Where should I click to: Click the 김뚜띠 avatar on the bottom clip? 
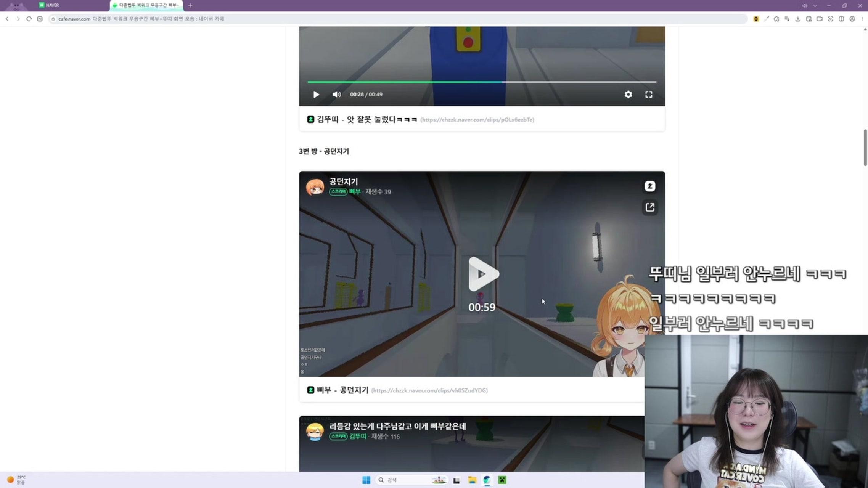pyautogui.click(x=315, y=432)
